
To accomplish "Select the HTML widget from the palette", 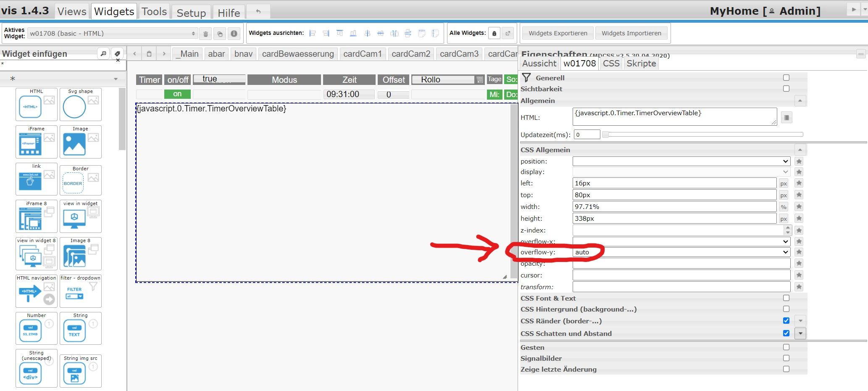I will pyautogui.click(x=37, y=104).
